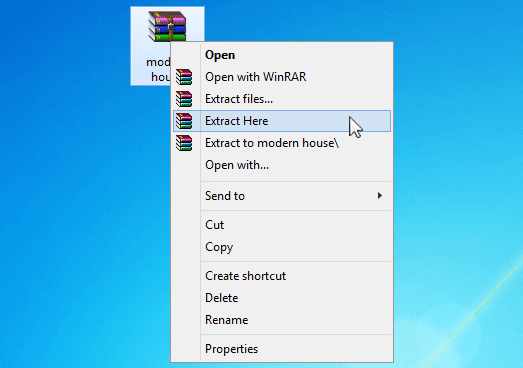Select the Extract Here label

pos(236,121)
